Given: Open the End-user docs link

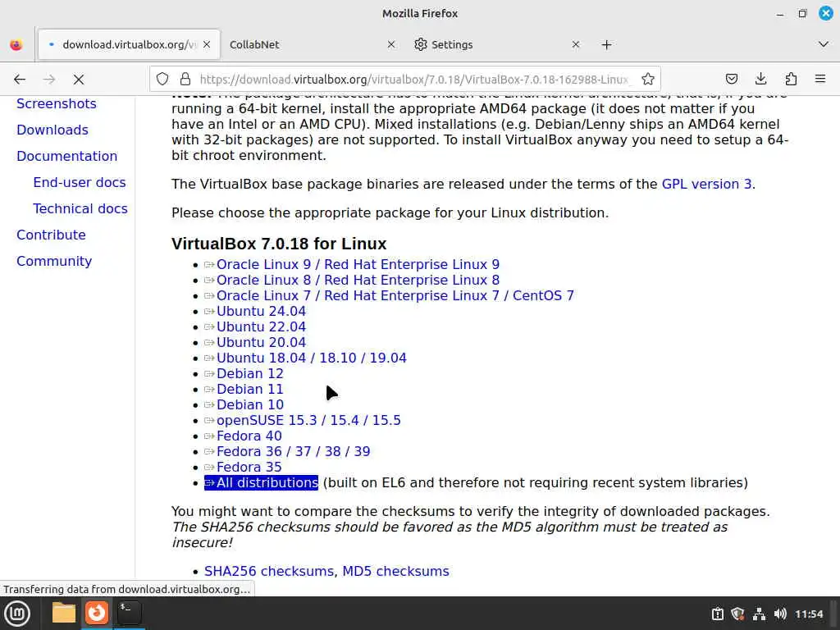Looking at the screenshot, I should coord(80,182).
